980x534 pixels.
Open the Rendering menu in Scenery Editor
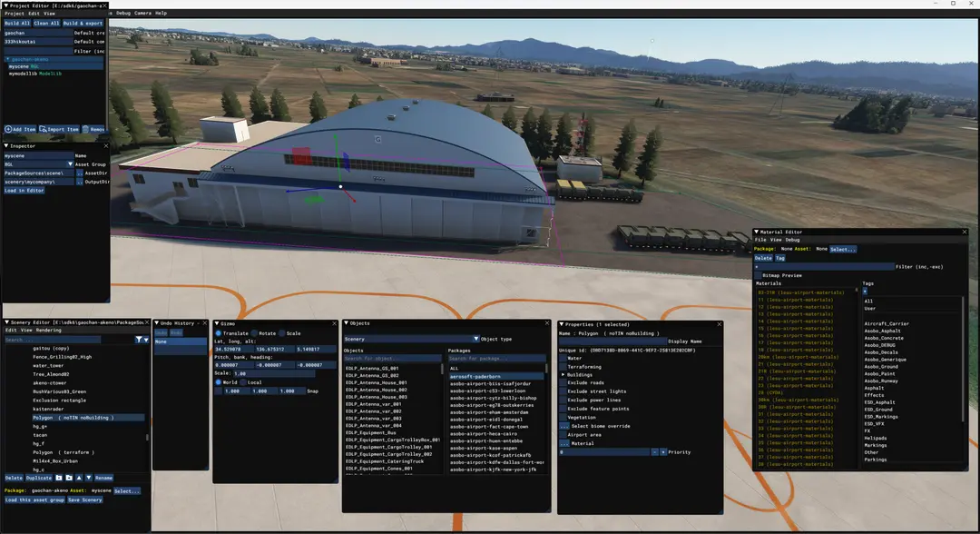(x=48, y=331)
